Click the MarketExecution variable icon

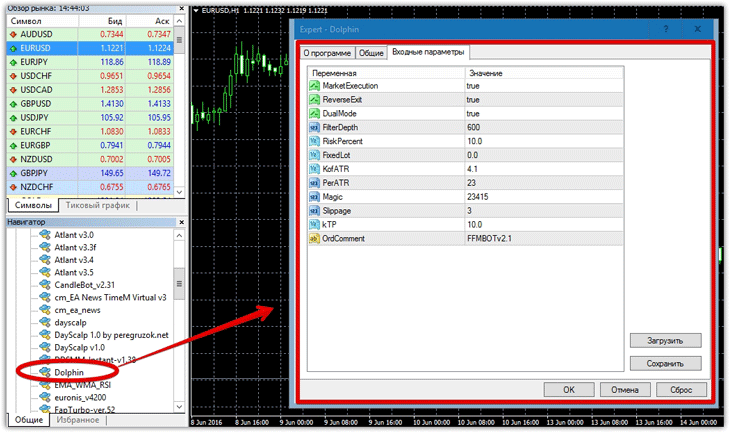pyautogui.click(x=314, y=87)
